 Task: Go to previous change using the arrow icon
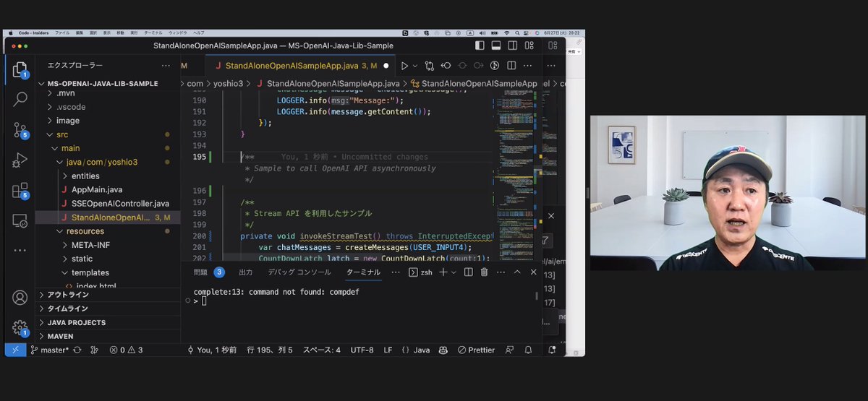446,65
